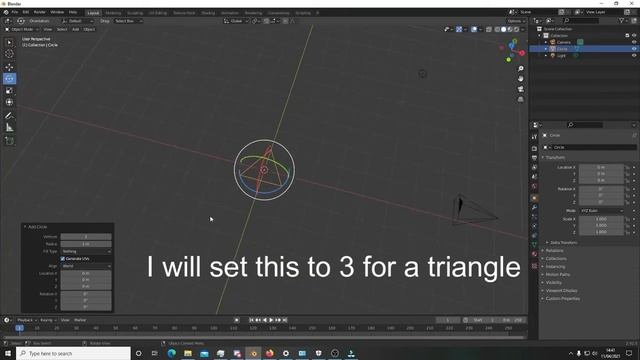Select the Annotate tool in toolbar
640x360 pixels.
[x=9, y=116]
